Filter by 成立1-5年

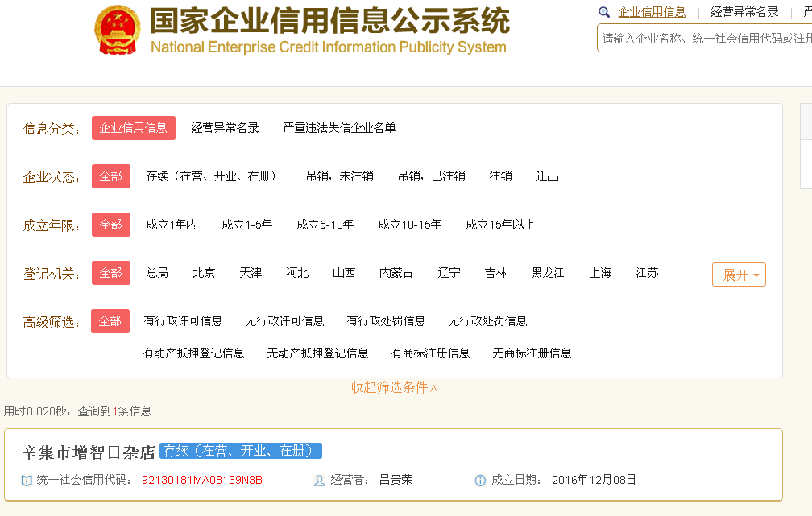246,225
